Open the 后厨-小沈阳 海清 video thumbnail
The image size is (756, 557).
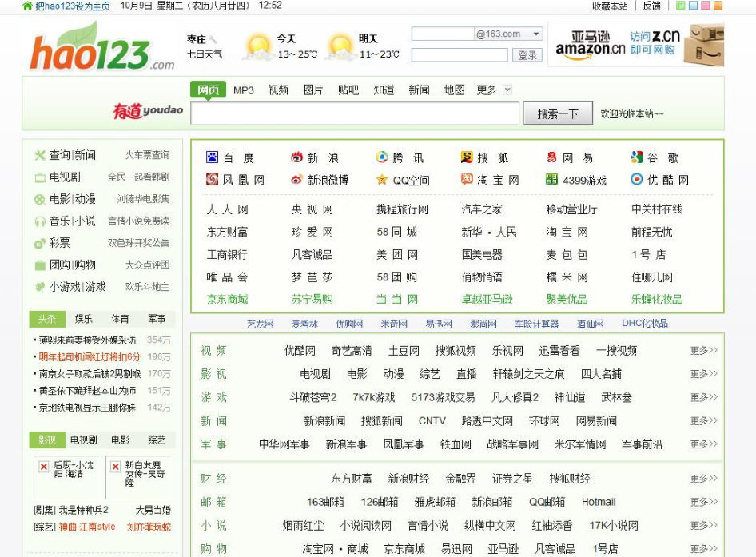[66, 476]
